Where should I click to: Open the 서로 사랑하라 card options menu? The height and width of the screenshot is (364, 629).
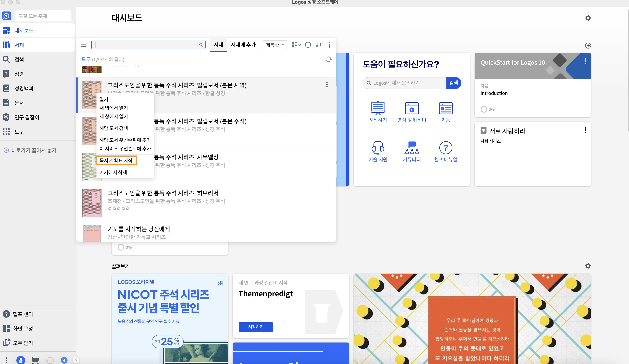585,130
